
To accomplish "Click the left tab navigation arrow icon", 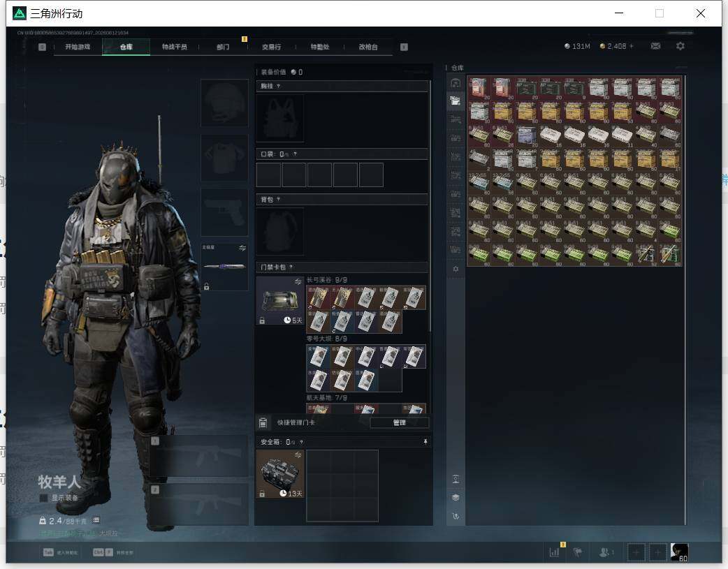I will pyautogui.click(x=42, y=47).
